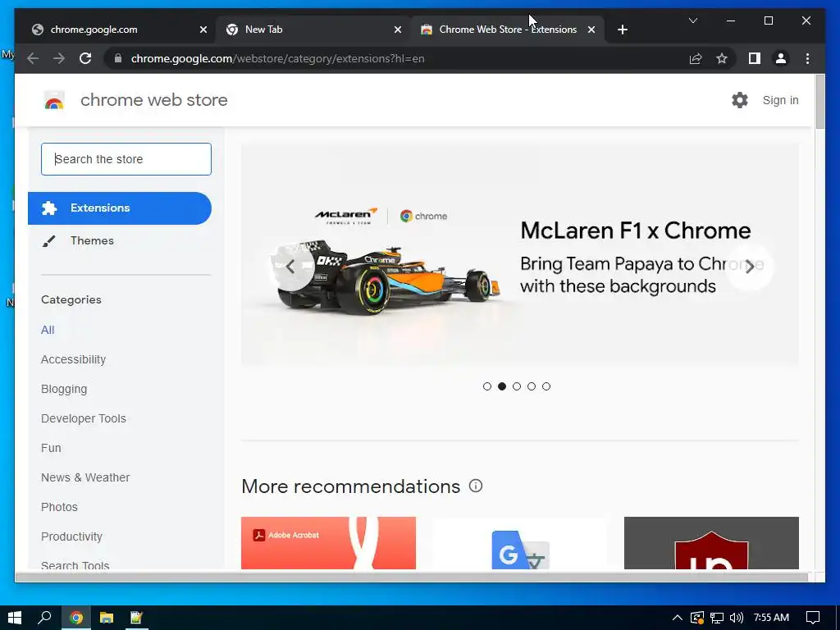The image size is (840, 630).
Task: Click the Extensions puzzle piece icon
Action: [x=48, y=208]
